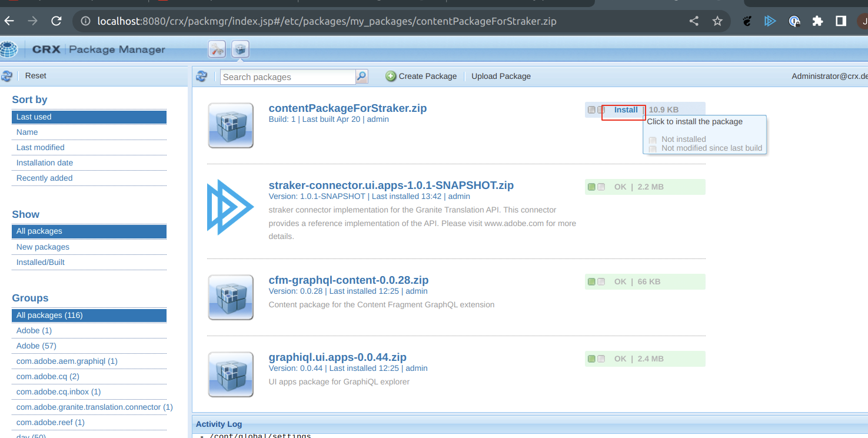Go back with the browser back arrow
This screenshot has width=868, height=438.
(x=9, y=21)
